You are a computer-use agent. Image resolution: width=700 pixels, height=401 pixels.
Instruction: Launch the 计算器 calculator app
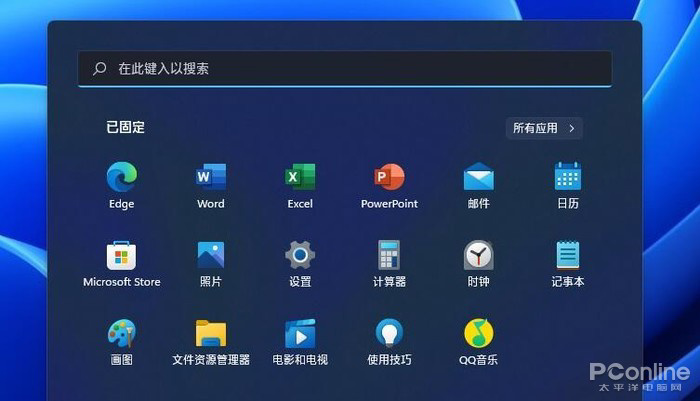(389, 255)
